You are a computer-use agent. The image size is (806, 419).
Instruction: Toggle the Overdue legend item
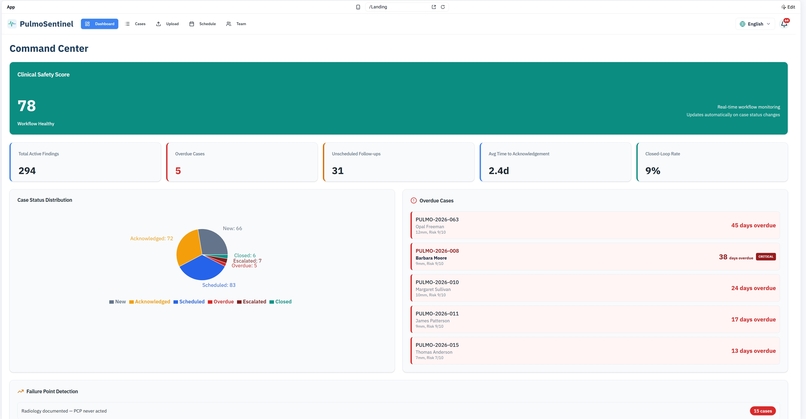tap(221, 302)
